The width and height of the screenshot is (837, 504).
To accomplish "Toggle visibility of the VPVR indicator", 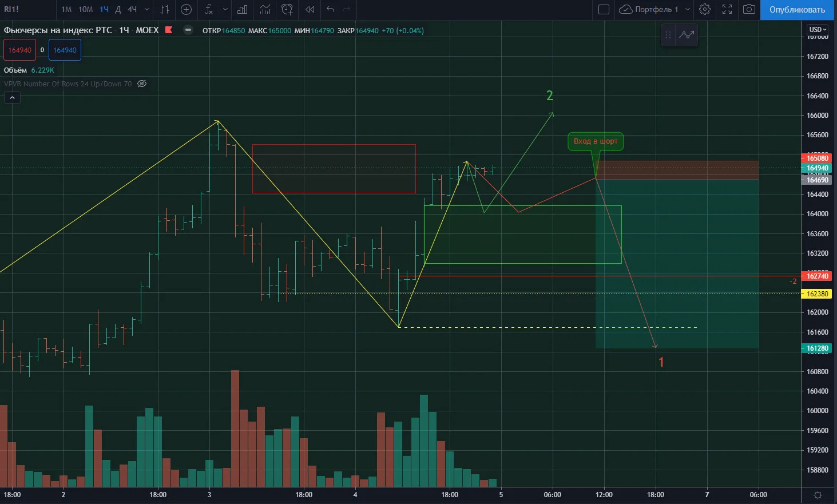I will coord(142,84).
